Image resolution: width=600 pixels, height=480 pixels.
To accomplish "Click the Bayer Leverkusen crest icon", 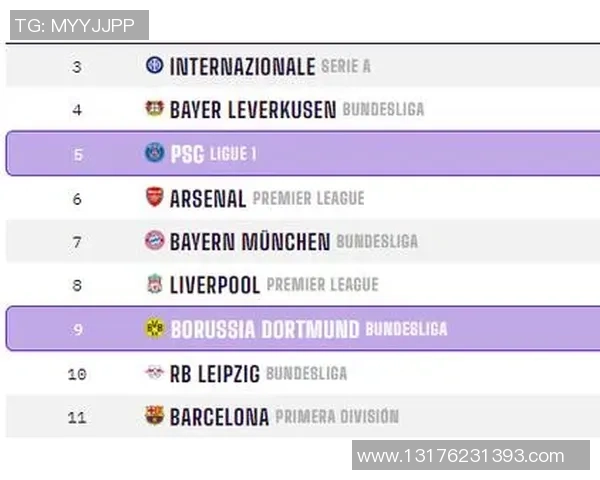I will coord(154,109).
